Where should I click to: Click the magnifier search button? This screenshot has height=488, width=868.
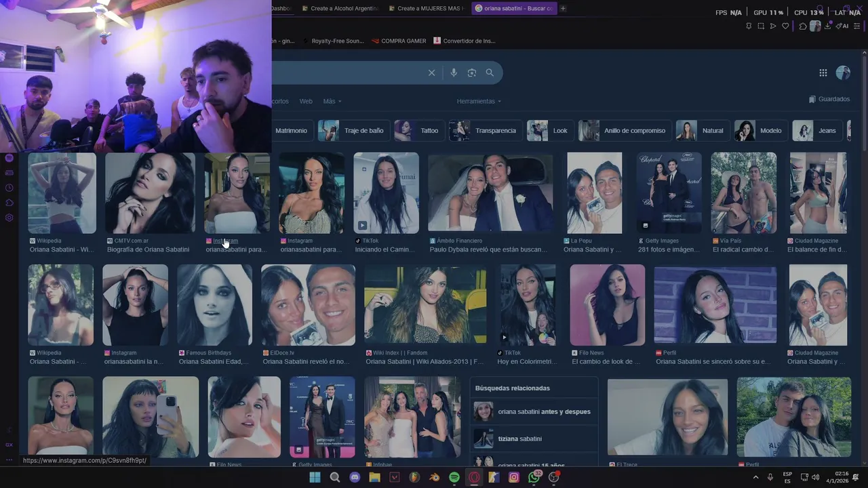(490, 73)
